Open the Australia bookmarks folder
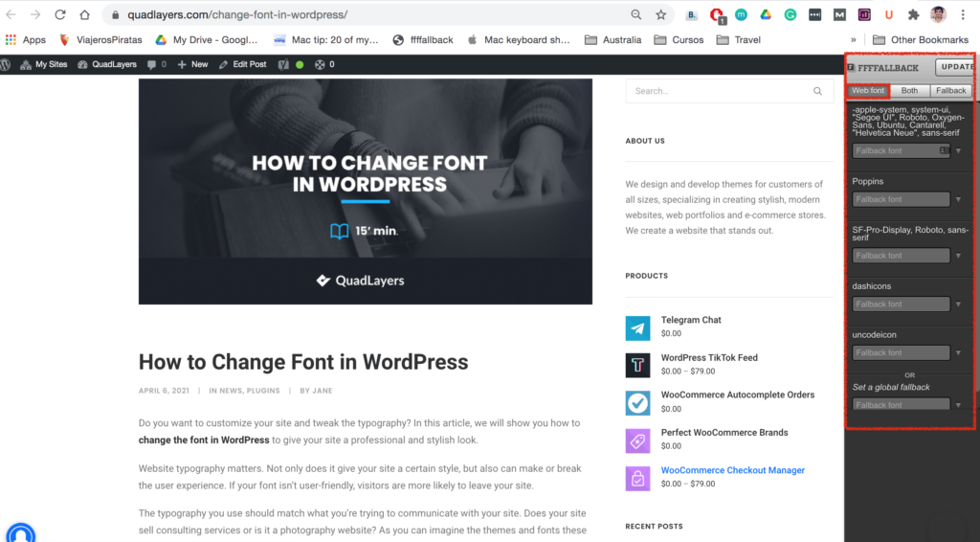This screenshot has height=542, width=980. tap(613, 39)
